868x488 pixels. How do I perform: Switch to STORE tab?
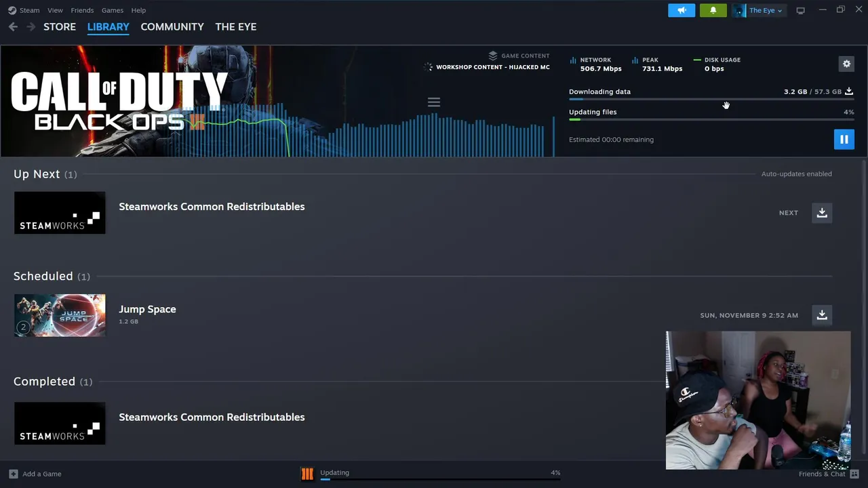[60, 26]
